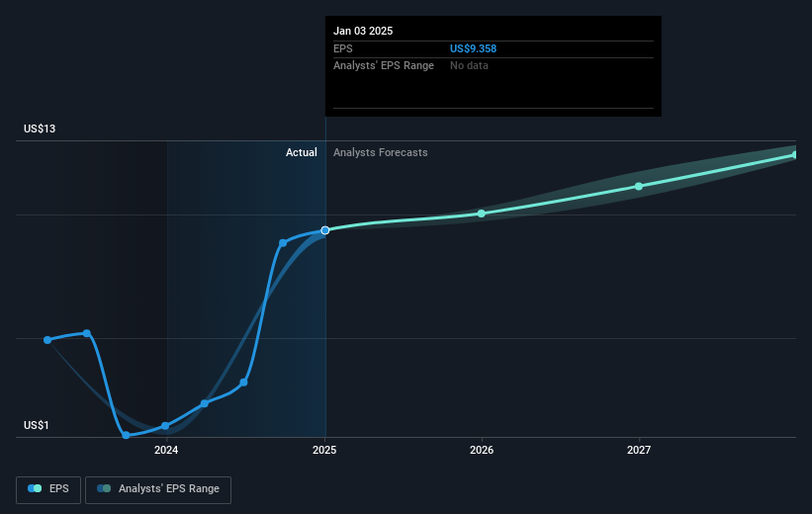Viewport: 812px width, 514px height.
Task: Click the 2025 x-axis label
Action: (324, 450)
